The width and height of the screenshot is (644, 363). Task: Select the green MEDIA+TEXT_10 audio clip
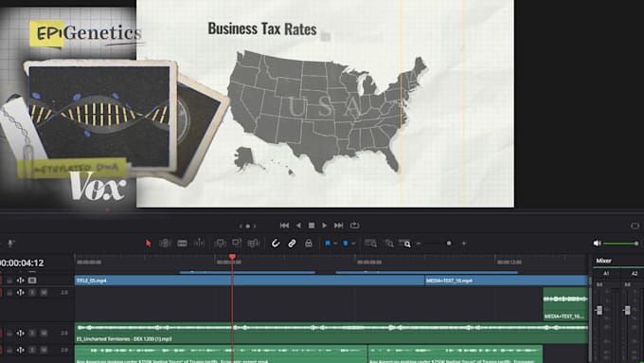coord(565,304)
